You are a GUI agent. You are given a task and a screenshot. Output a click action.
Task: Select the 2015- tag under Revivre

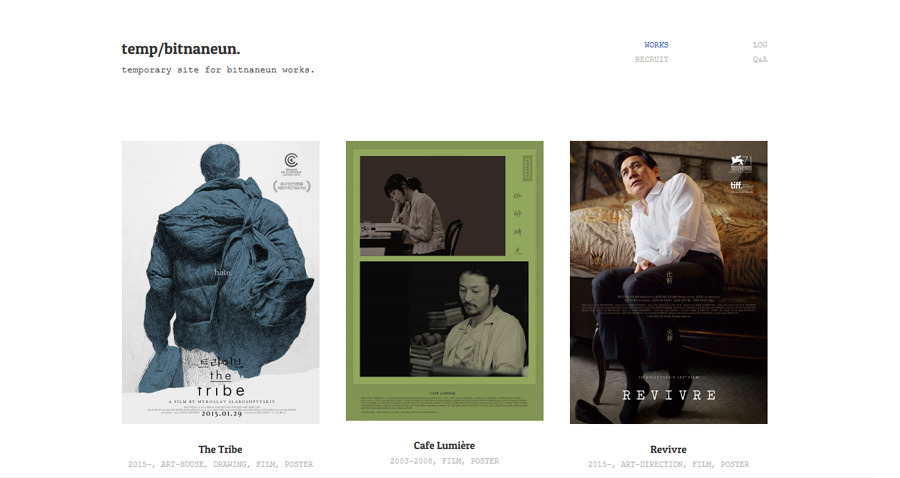pos(598,464)
